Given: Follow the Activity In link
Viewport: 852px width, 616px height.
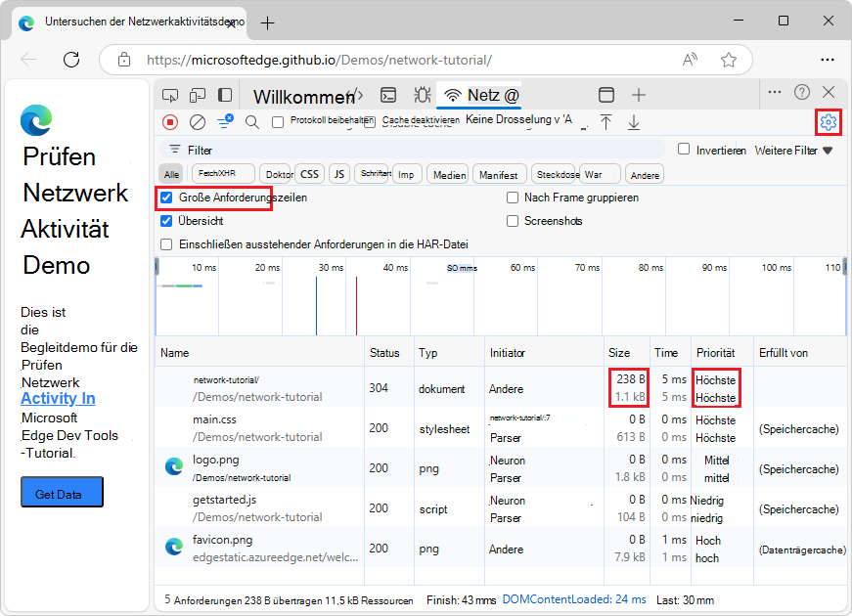Looking at the screenshot, I should (58, 398).
